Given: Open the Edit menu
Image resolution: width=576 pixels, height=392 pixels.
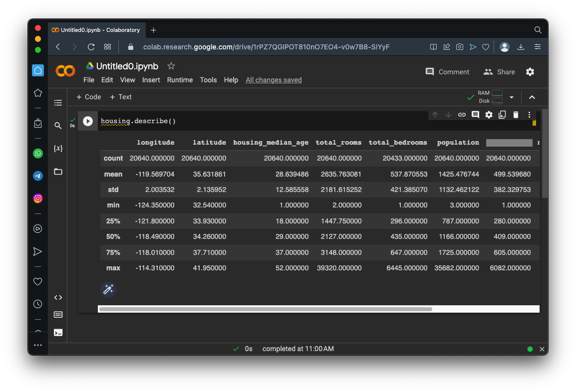Looking at the screenshot, I should point(107,80).
